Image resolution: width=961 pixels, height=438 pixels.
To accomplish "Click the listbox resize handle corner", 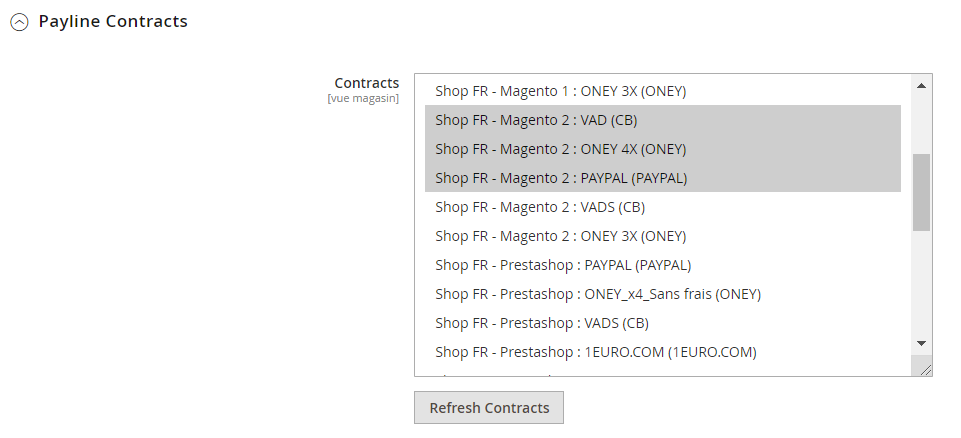I will 925,369.
